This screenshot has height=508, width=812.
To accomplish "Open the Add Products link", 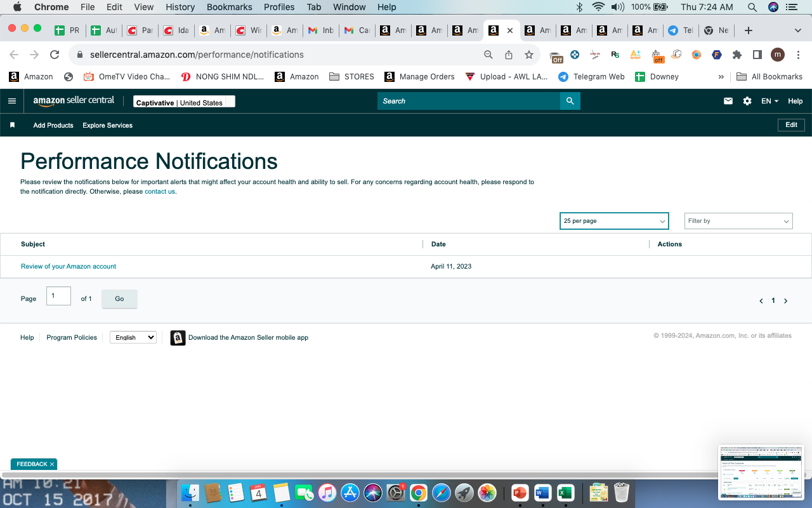I will pos(53,126).
